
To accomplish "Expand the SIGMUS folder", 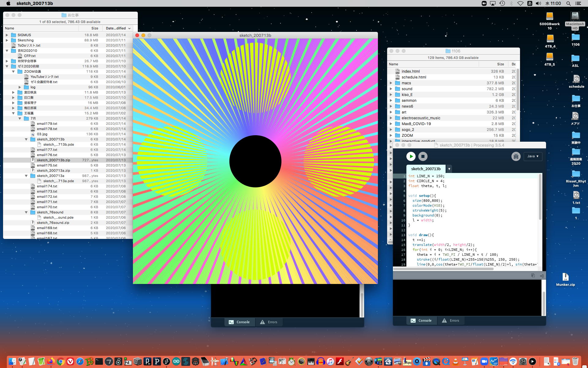I will pyautogui.click(x=7, y=35).
